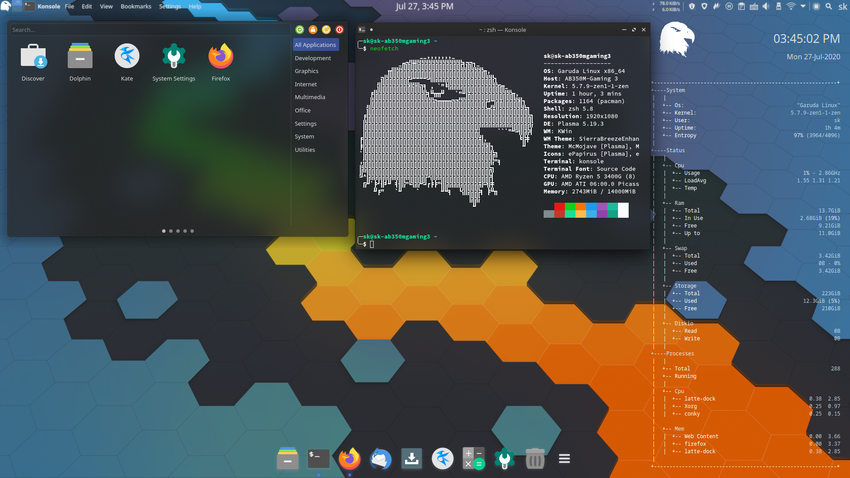Go to last launcher page dot
Screen dimensions: 850x478
(192, 231)
